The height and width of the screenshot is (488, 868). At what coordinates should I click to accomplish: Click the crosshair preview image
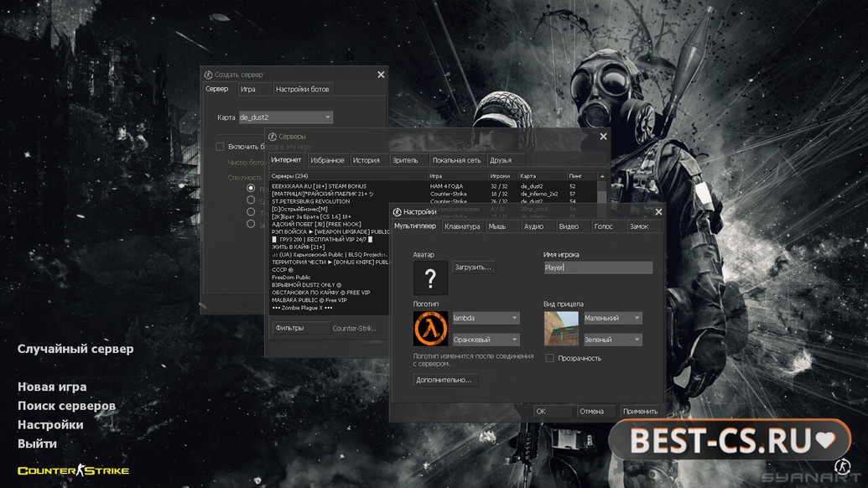point(561,329)
